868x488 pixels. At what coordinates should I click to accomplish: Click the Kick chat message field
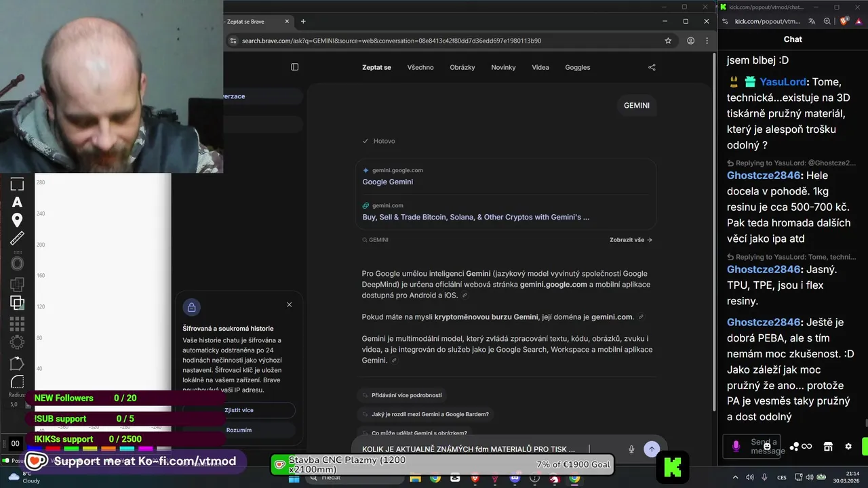coord(751,446)
